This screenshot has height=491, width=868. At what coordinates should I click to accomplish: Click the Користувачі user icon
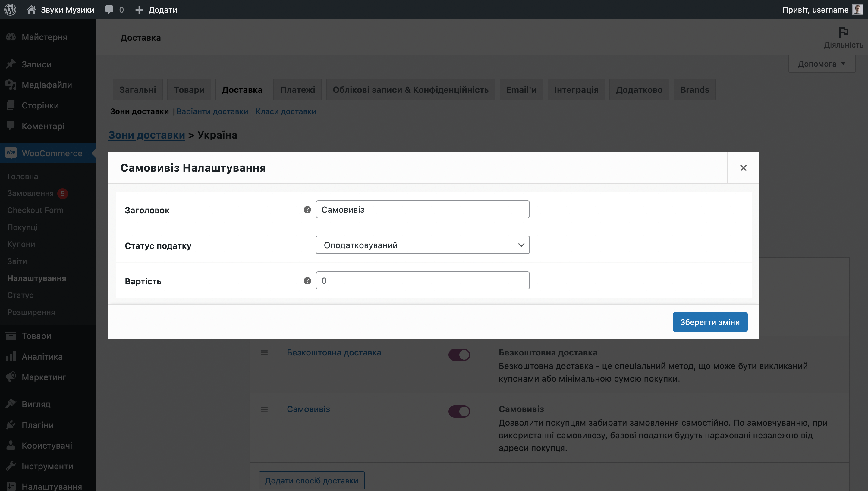(x=11, y=445)
